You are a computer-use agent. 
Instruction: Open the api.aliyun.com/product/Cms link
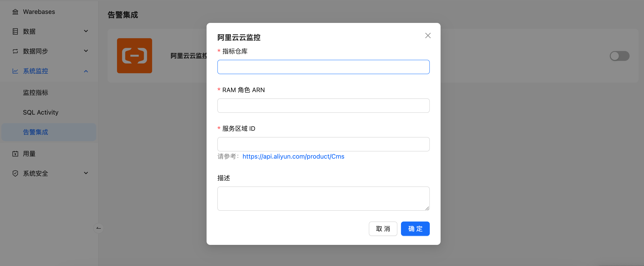point(293,156)
